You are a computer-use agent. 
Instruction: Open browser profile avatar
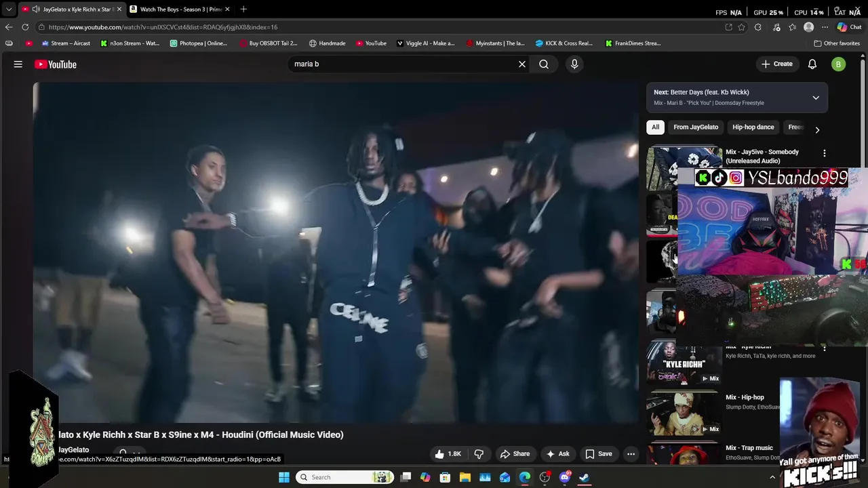808,27
